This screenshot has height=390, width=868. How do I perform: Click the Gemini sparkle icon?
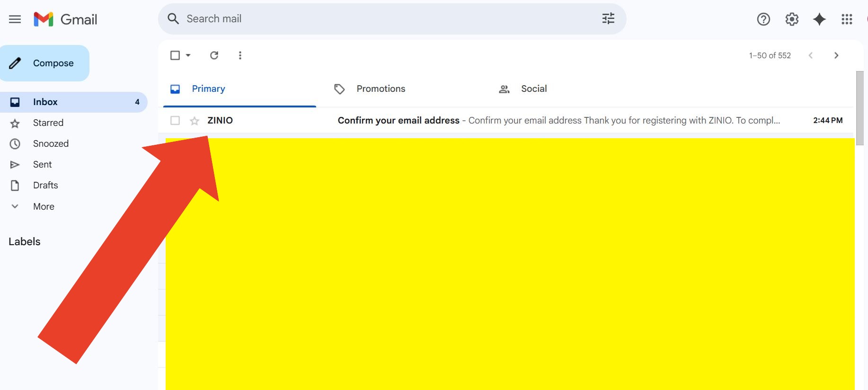click(x=819, y=19)
